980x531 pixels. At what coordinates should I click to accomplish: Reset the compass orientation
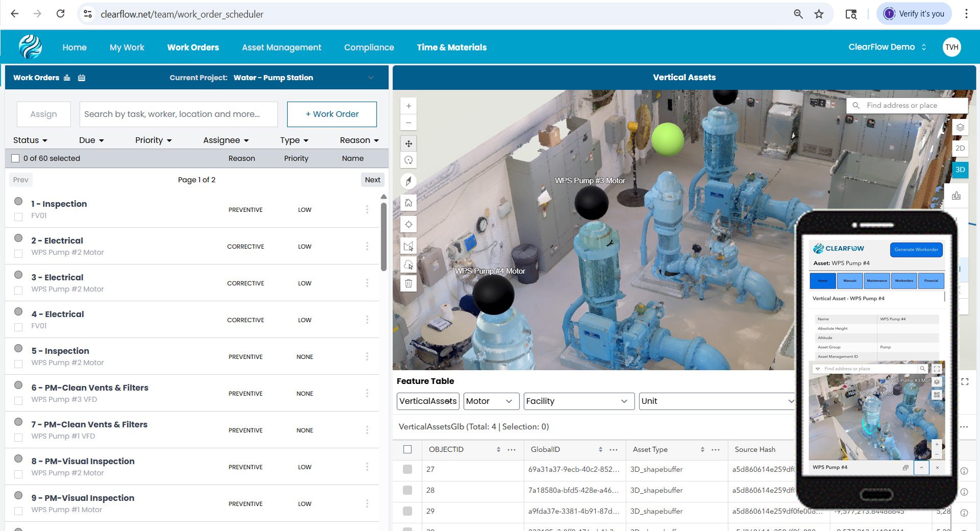[x=408, y=181]
